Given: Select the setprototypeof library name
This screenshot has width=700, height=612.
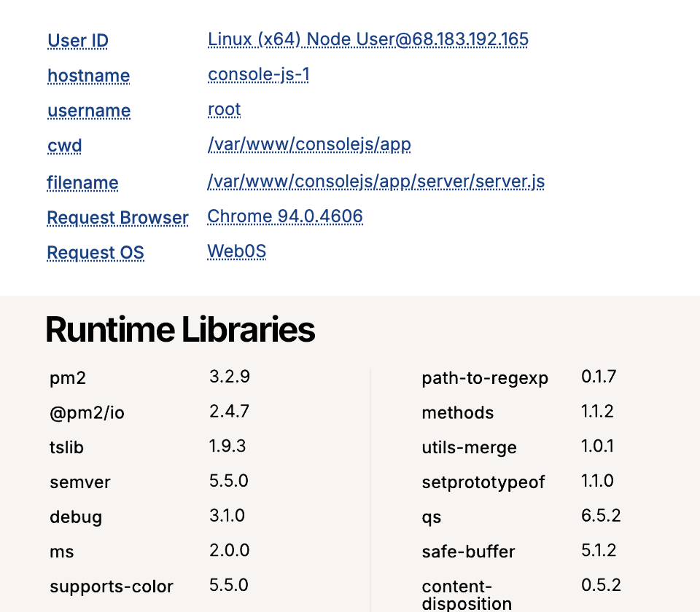Looking at the screenshot, I should 483,482.
